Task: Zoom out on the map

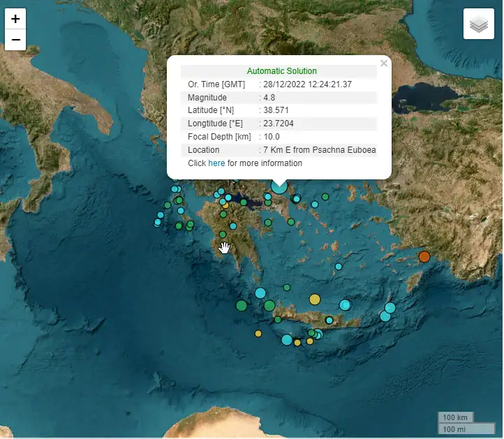Action: 15,40
